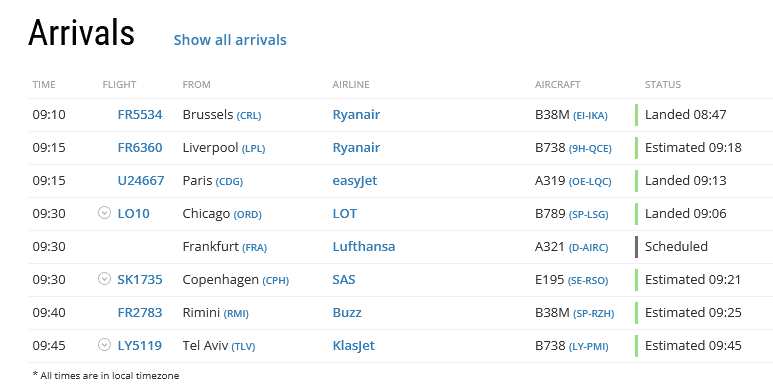Click the green status bar for Landed 09:06
The width and height of the screenshot is (773, 390).
tap(636, 213)
